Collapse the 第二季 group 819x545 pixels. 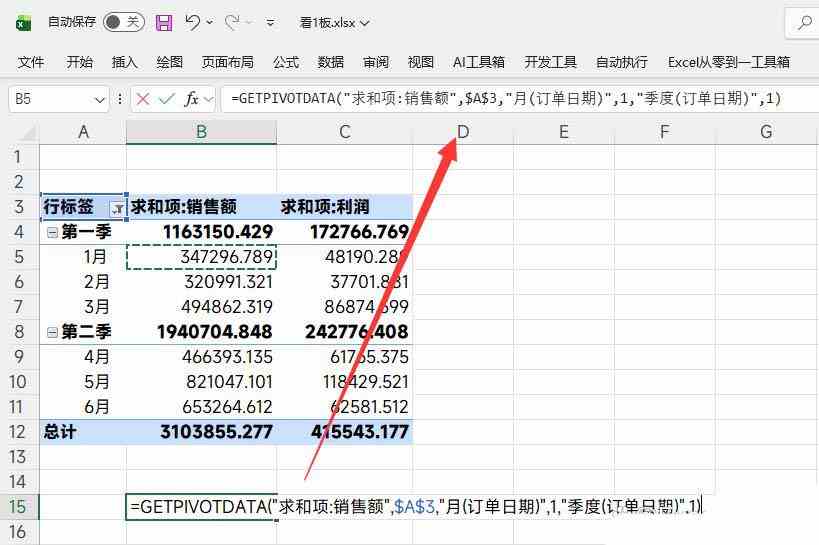click(52, 332)
